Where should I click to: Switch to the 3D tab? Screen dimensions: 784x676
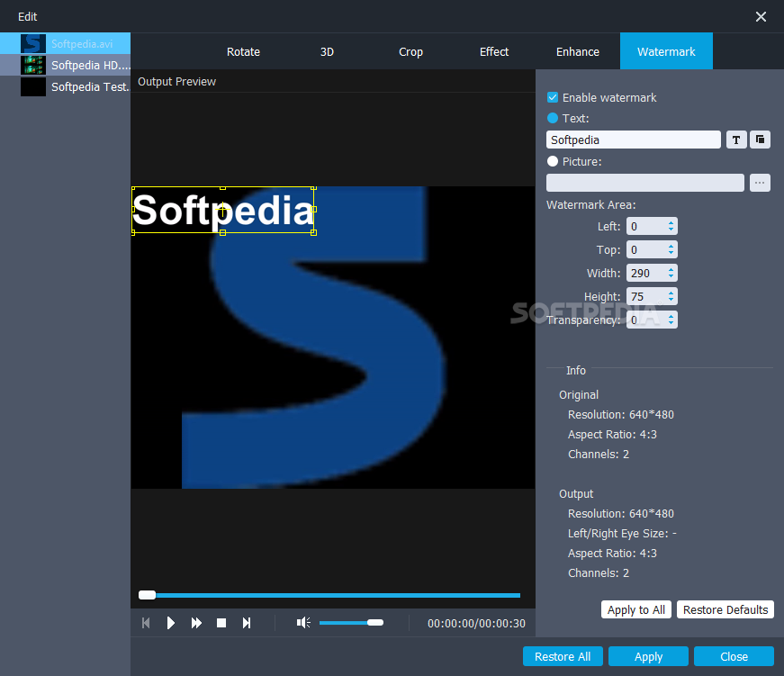pyautogui.click(x=327, y=51)
